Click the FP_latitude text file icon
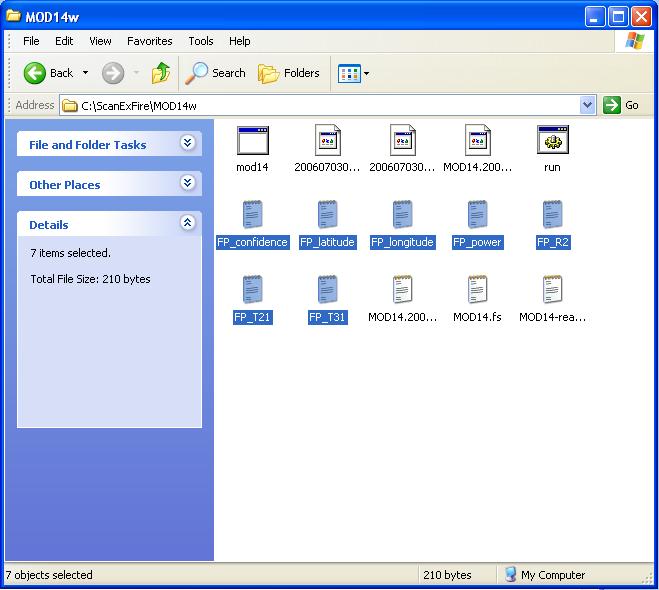 327,214
